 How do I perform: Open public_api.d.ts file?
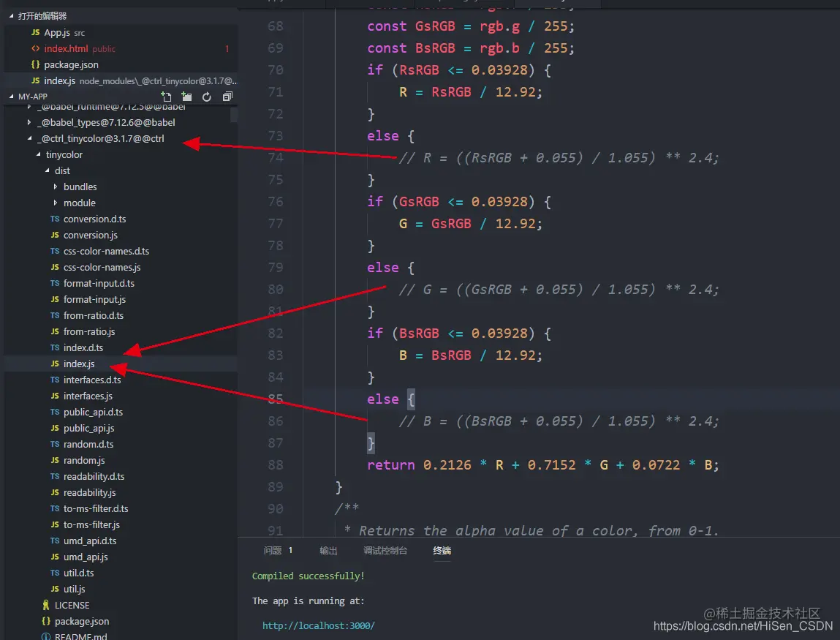coord(93,412)
